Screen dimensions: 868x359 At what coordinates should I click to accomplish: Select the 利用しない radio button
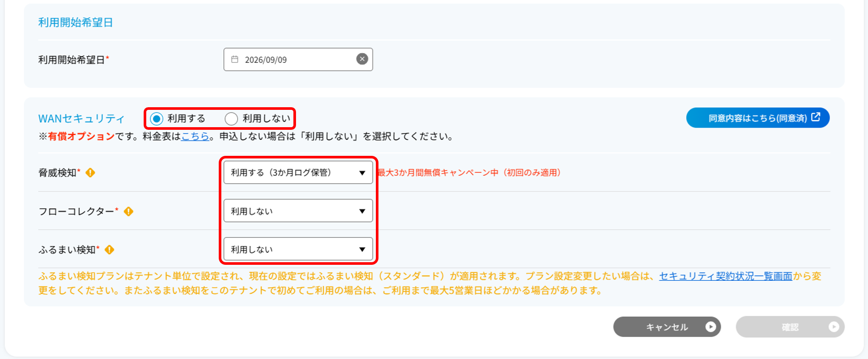[x=231, y=119]
